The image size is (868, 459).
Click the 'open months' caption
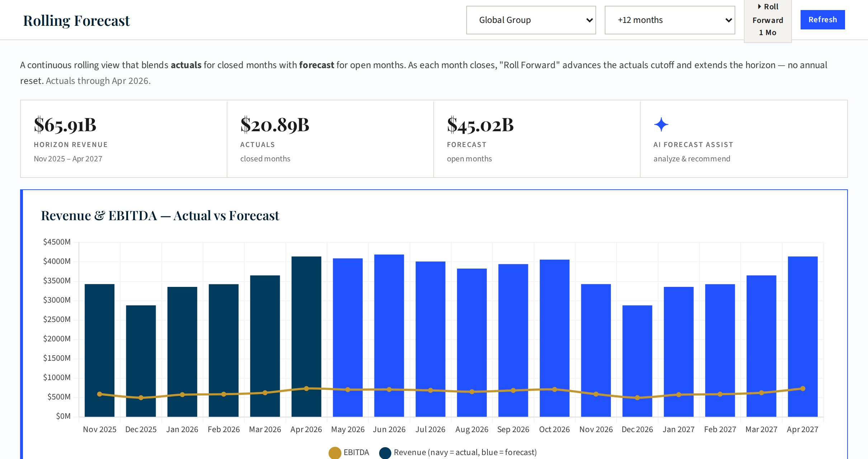(x=470, y=158)
